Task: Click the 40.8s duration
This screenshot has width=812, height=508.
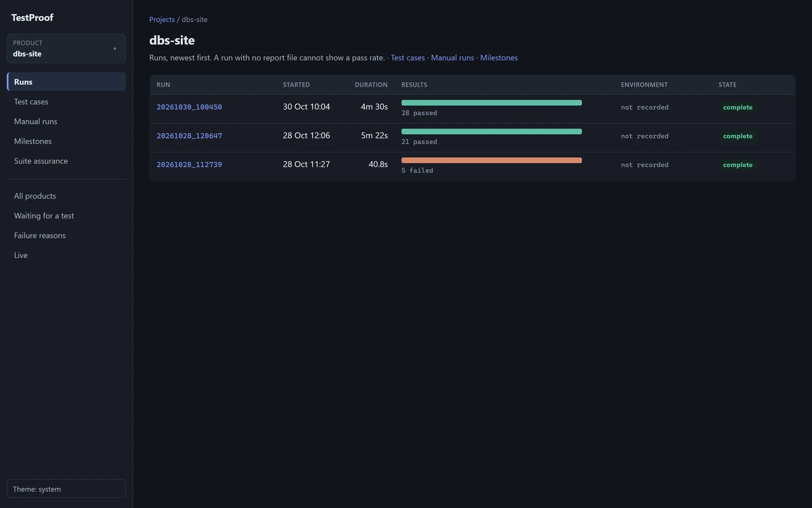Action: (x=378, y=165)
